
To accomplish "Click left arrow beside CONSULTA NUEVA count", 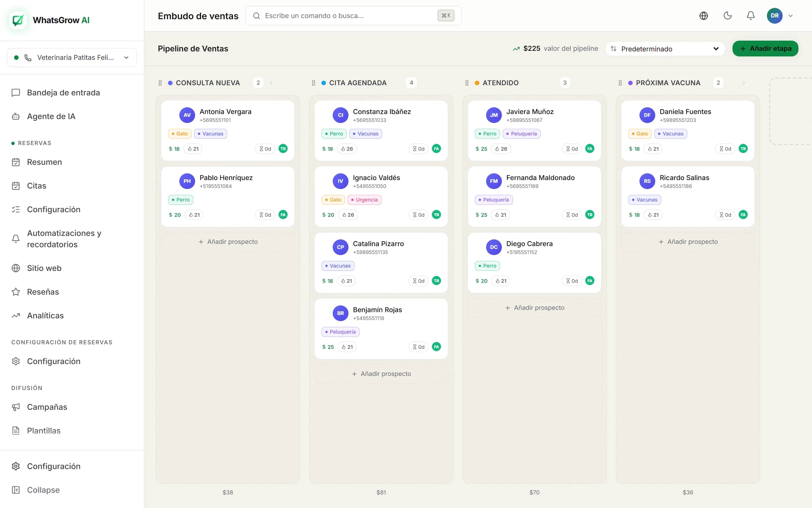I will tap(271, 83).
